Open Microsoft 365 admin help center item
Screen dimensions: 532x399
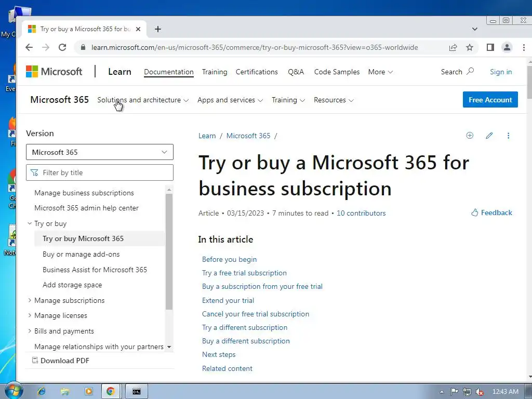(x=87, y=208)
